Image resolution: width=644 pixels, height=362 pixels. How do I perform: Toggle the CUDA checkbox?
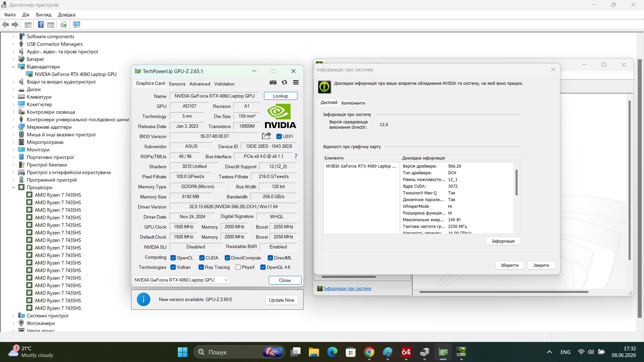(x=202, y=258)
